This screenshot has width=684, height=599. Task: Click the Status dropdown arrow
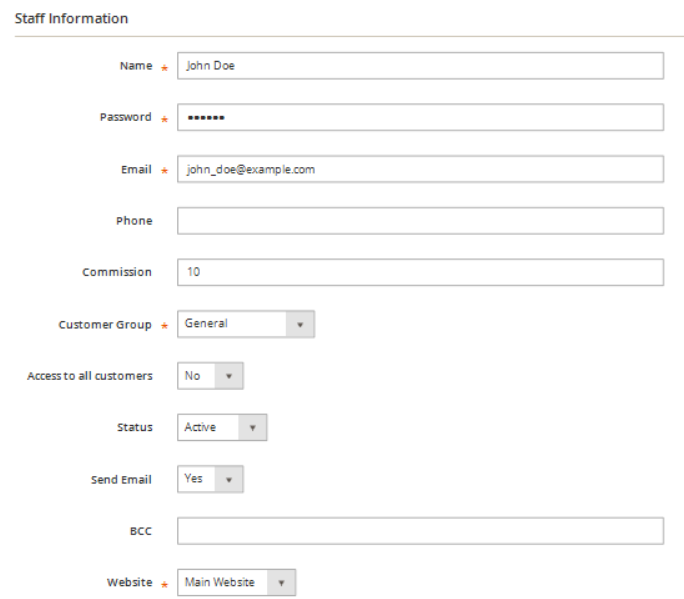pyautogui.click(x=253, y=428)
